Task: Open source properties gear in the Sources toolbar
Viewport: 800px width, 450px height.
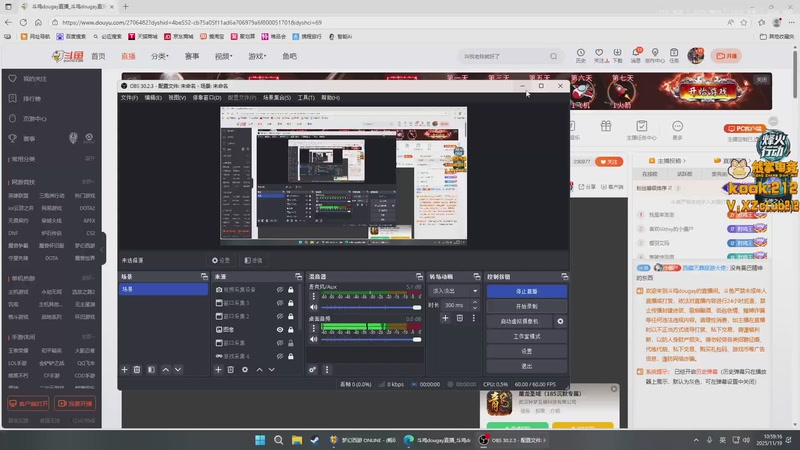Action: point(245,369)
